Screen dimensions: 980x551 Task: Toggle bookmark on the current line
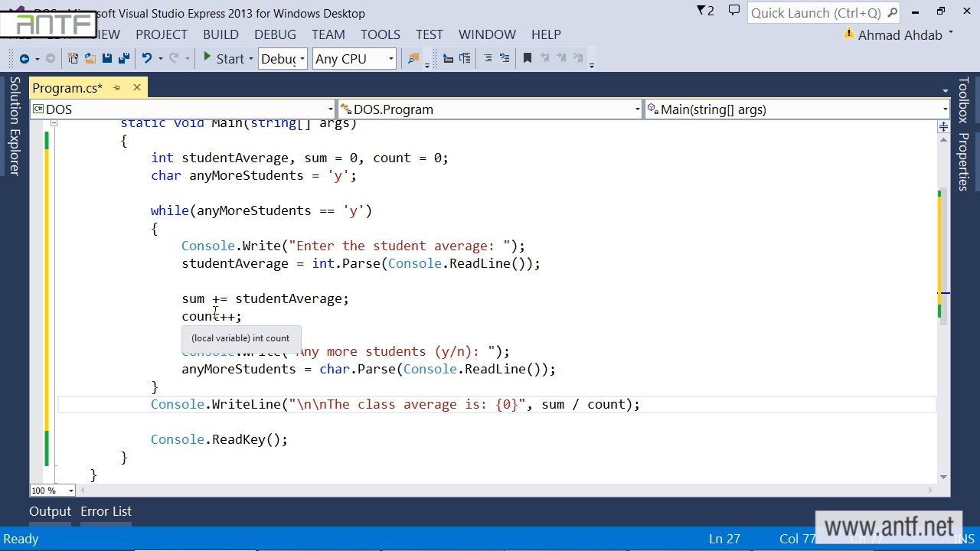528,59
